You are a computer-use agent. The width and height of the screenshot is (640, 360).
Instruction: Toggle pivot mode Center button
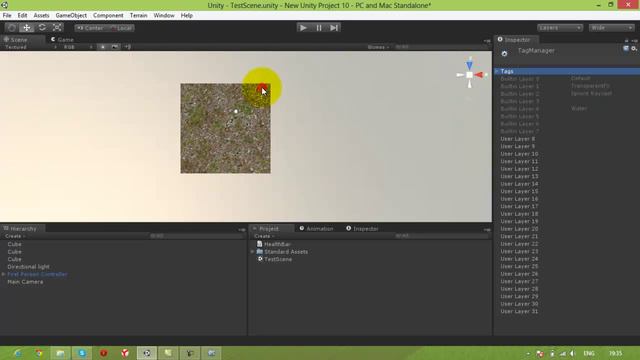pyautogui.click(x=90, y=28)
